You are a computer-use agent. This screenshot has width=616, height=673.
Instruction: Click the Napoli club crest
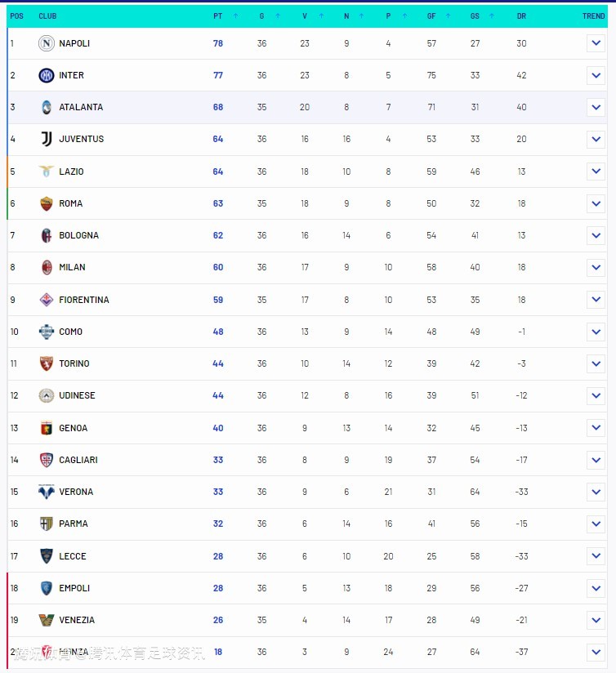47,43
